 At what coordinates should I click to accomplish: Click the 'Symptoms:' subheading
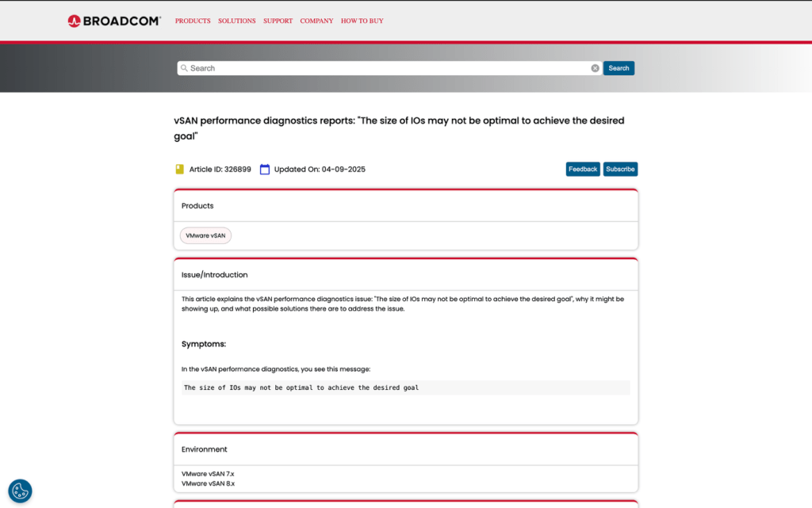pos(204,344)
